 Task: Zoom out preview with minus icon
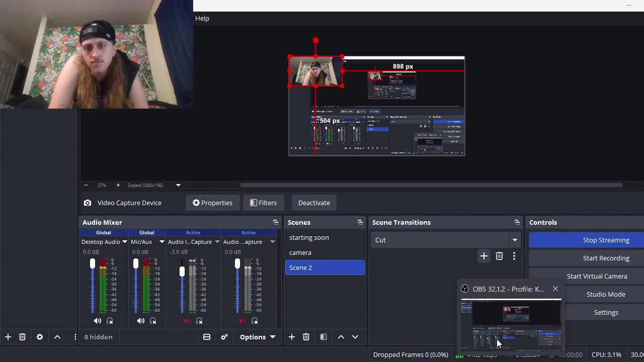pyautogui.click(x=86, y=185)
